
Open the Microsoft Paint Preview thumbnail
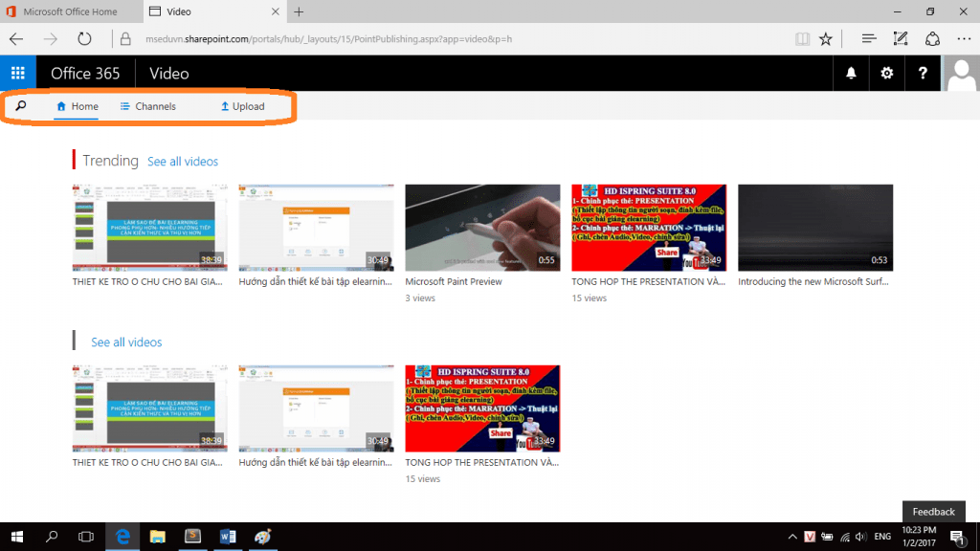click(482, 228)
